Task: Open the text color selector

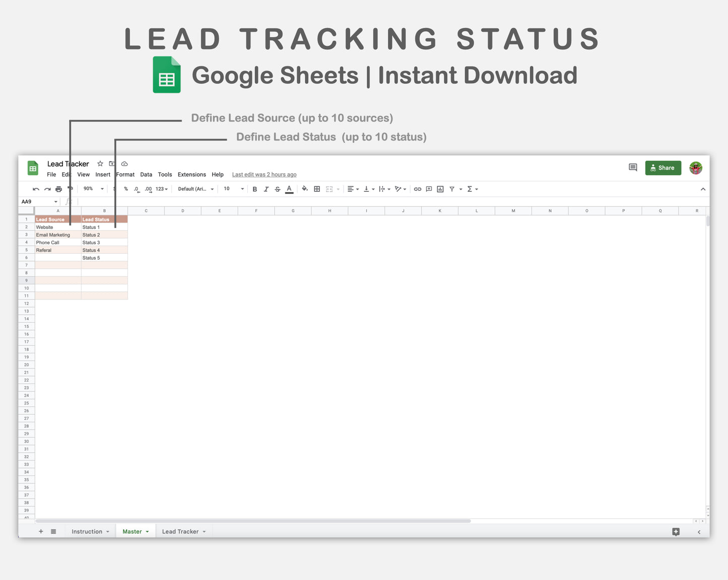Action: (289, 189)
